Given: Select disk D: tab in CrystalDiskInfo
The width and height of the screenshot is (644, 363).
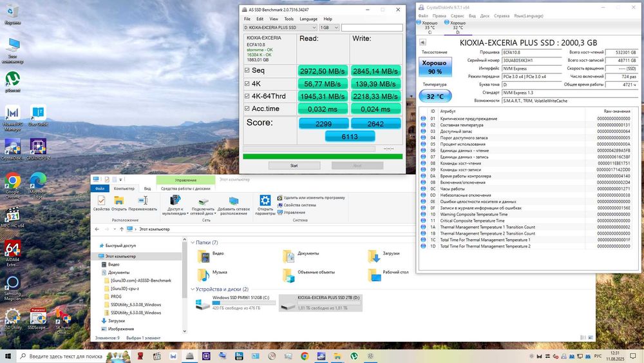Looking at the screenshot, I should tap(457, 27).
